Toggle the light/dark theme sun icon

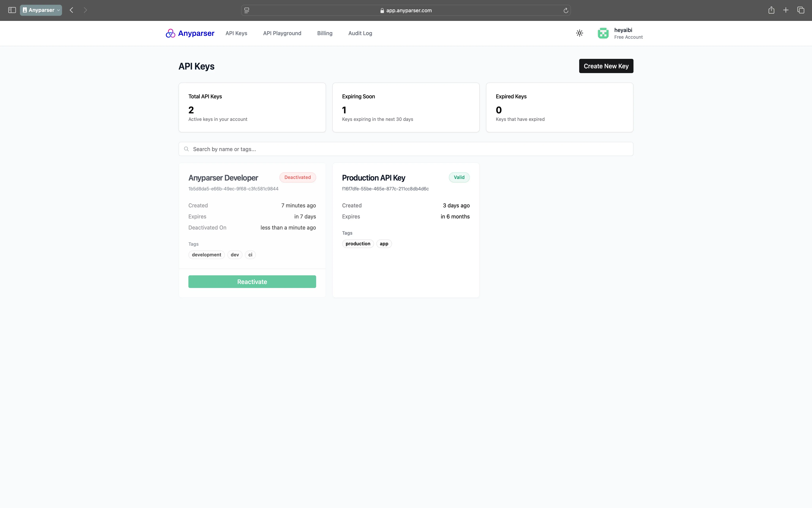pos(579,33)
